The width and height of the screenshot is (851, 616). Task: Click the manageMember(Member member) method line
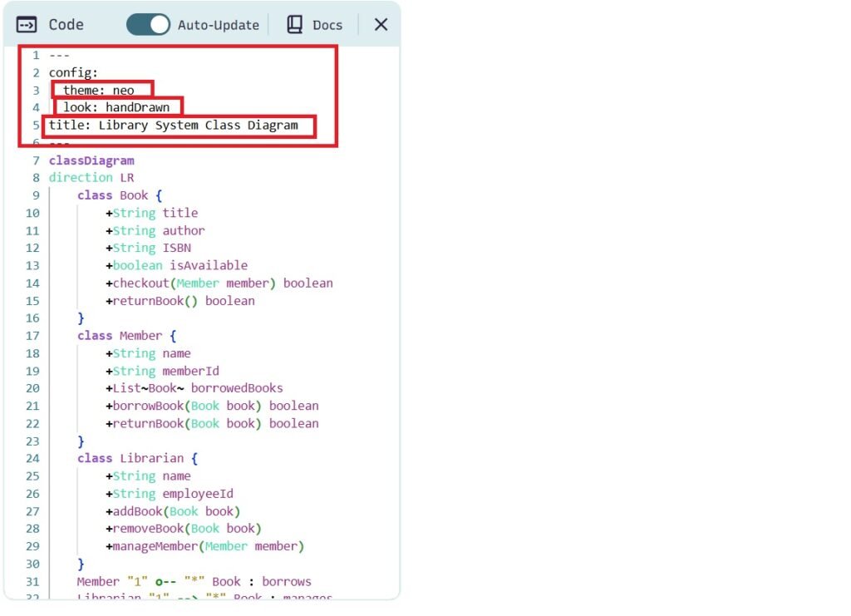click(x=205, y=546)
